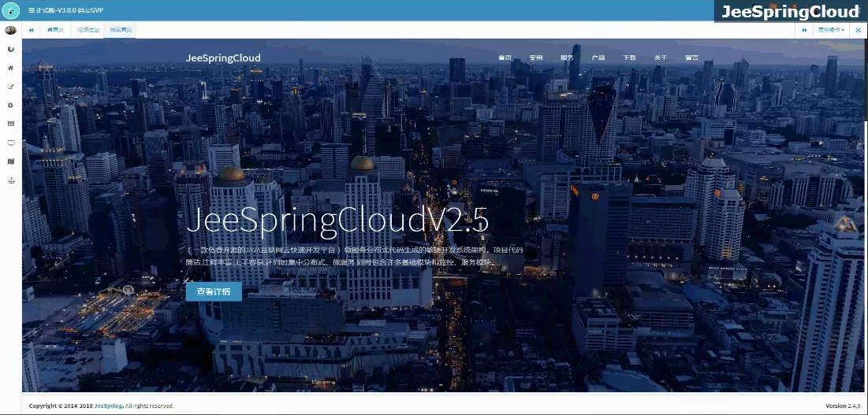This screenshot has width=868, height=415.
Task: Open the monitor screen icon in the sidebar
Action: coord(10,143)
